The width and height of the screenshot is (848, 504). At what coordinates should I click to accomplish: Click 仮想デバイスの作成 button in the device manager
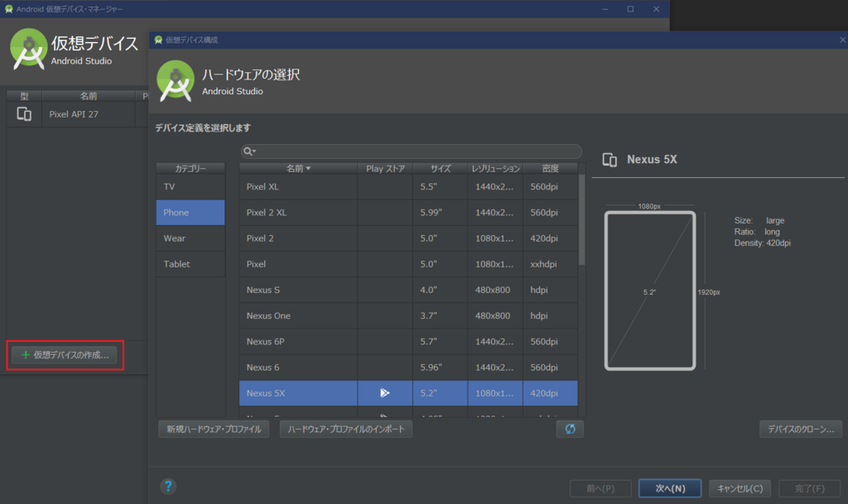pyautogui.click(x=65, y=355)
